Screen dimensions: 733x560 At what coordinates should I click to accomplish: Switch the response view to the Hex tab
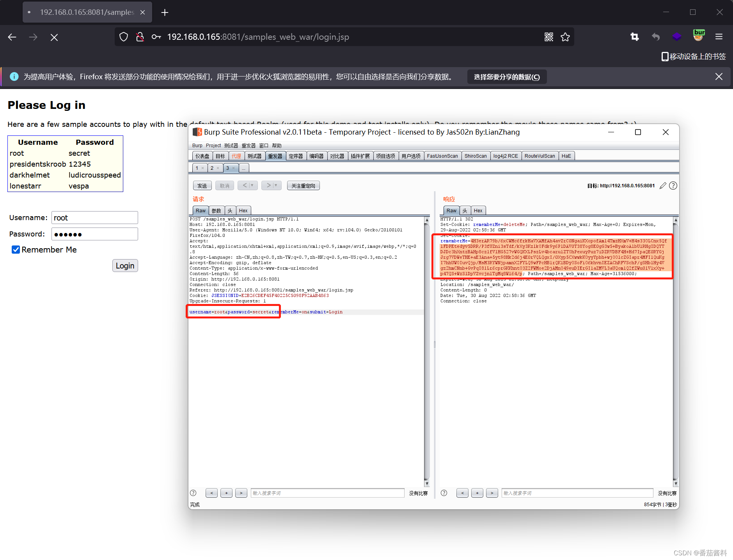(x=478, y=211)
